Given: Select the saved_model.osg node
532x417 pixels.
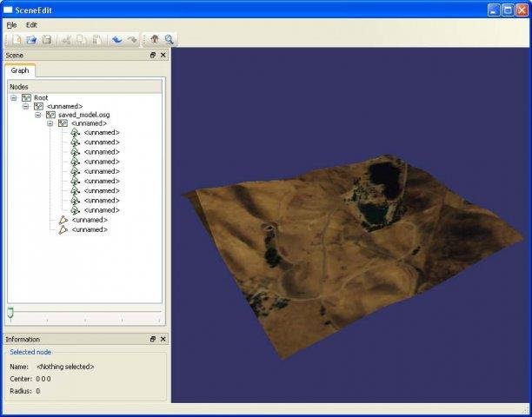Looking at the screenshot, I should click(83, 115).
